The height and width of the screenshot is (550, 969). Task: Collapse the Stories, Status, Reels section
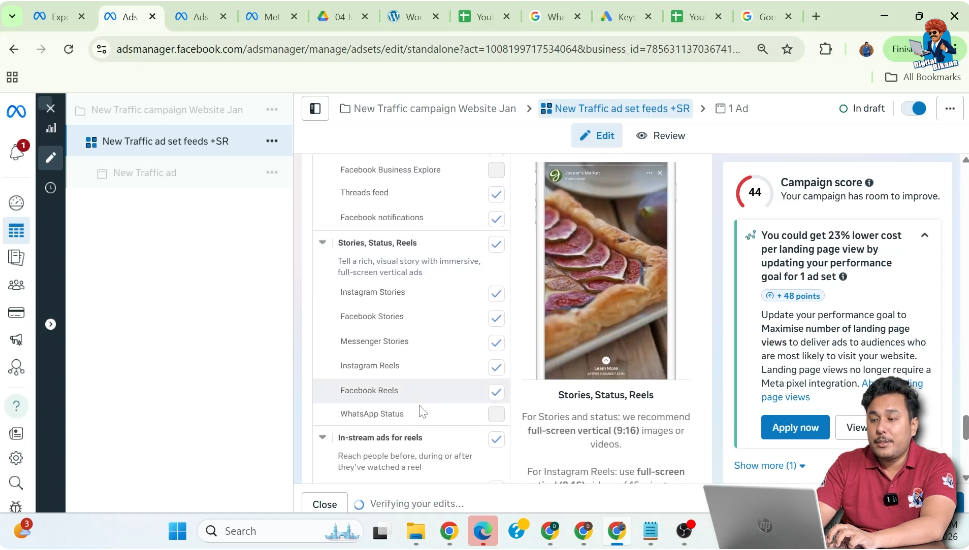[323, 243]
